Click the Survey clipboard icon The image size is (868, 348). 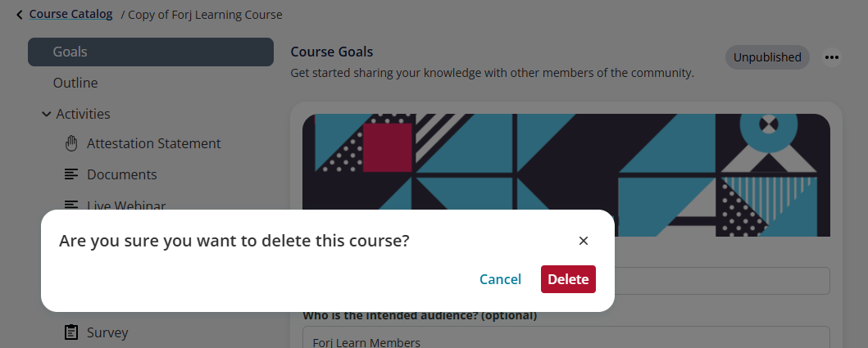(x=70, y=332)
